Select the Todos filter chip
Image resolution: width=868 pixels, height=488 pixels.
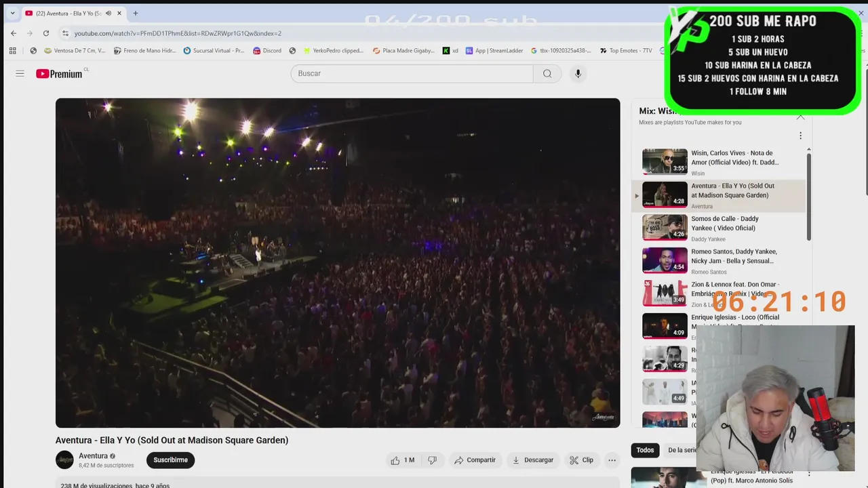click(x=645, y=450)
